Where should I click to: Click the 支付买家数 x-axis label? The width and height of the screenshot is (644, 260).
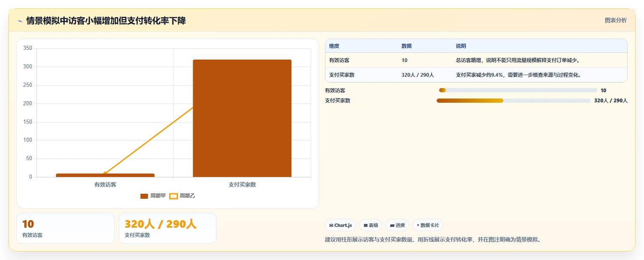pos(242,185)
